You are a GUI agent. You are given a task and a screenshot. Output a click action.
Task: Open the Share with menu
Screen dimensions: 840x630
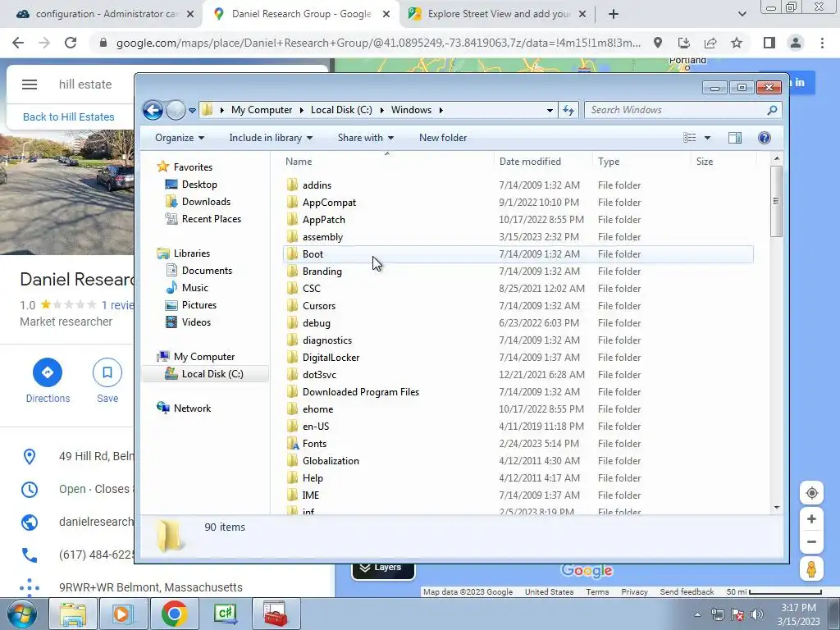coord(365,138)
